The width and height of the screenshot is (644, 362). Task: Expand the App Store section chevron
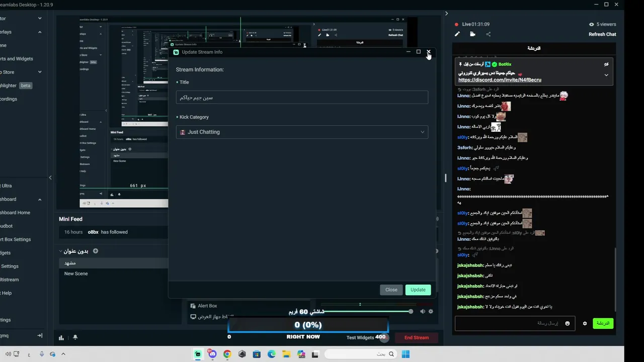tap(40, 72)
